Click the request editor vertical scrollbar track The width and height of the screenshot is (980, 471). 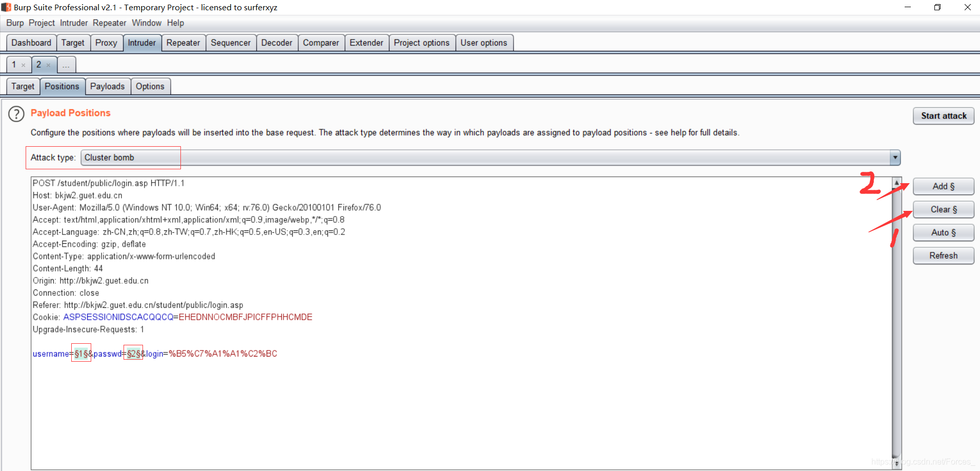point(896,323)
